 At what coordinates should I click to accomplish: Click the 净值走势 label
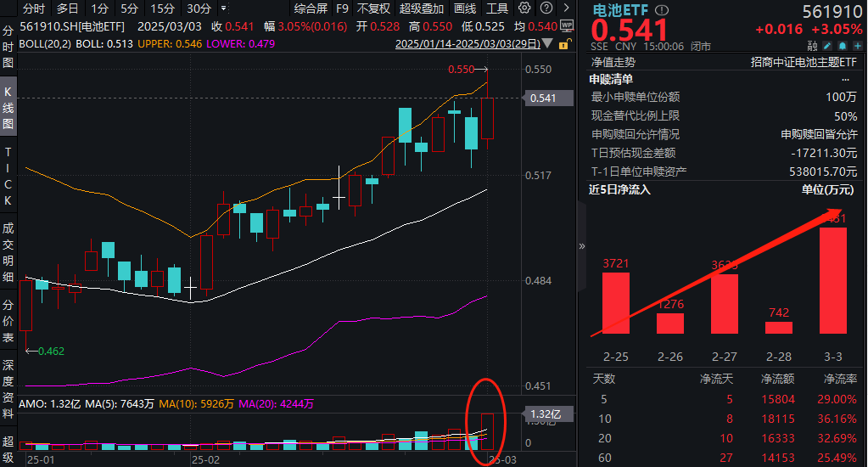pos(613,62)
